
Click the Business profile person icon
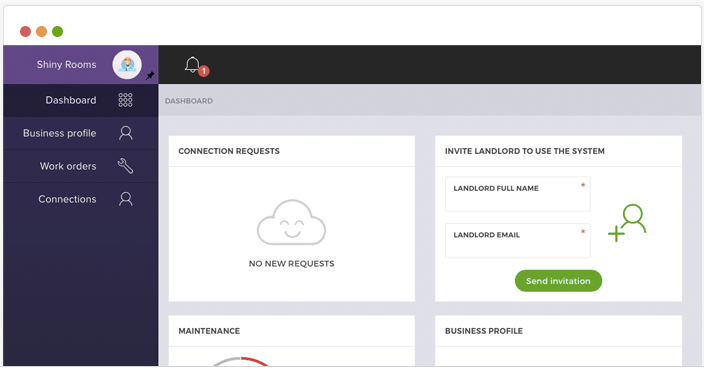coord(126,133)
